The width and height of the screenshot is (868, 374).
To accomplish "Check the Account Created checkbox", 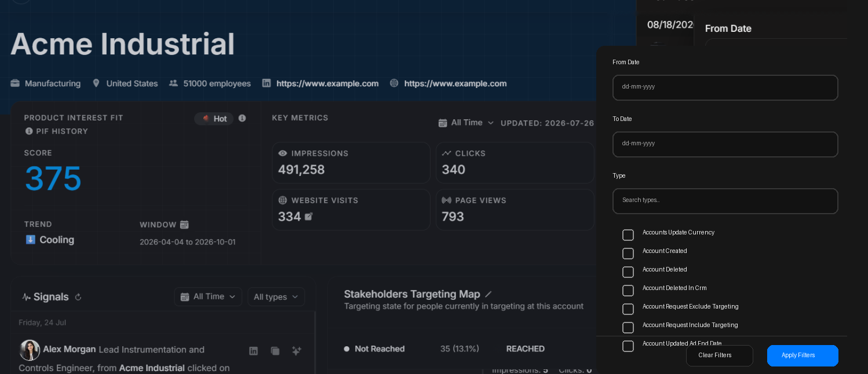I will (x=628, y=254).
